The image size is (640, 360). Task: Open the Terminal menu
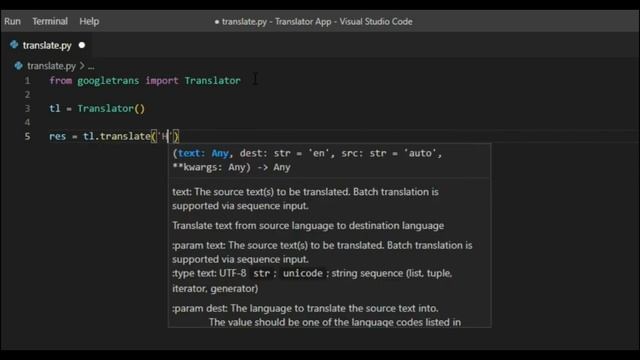50,21
